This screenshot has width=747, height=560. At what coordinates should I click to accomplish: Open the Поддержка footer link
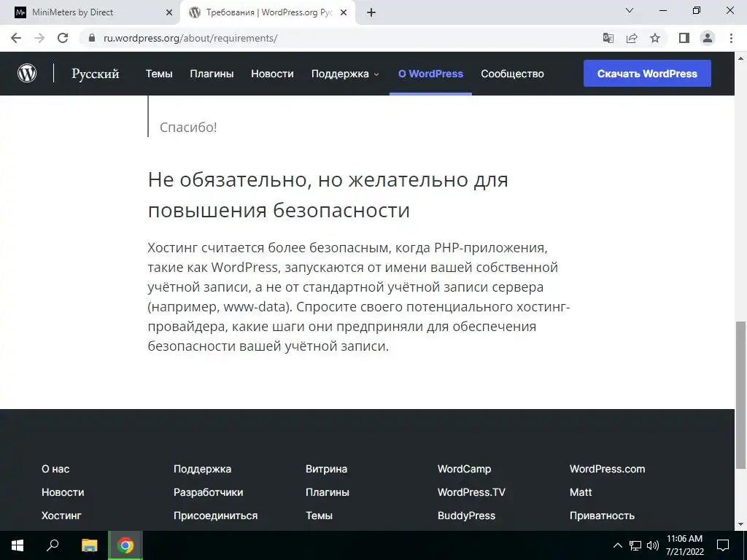[202, 469]
